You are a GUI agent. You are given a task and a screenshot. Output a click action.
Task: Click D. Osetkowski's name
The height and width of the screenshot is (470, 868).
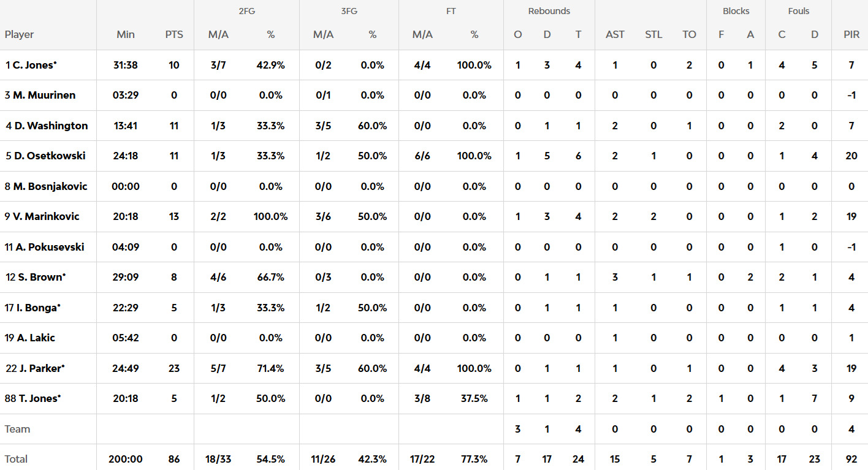(50, 156)
